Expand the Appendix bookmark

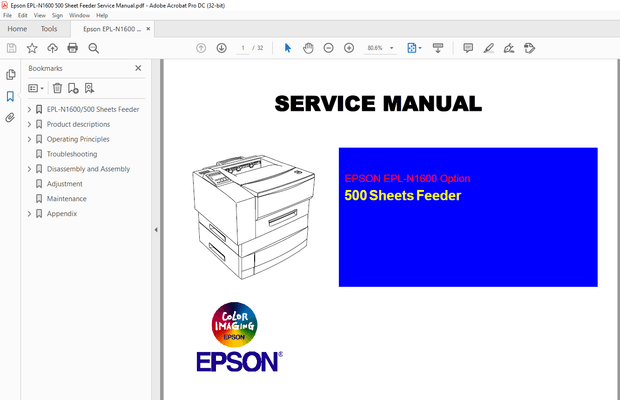pyautogui.click(x=29, y=214)
